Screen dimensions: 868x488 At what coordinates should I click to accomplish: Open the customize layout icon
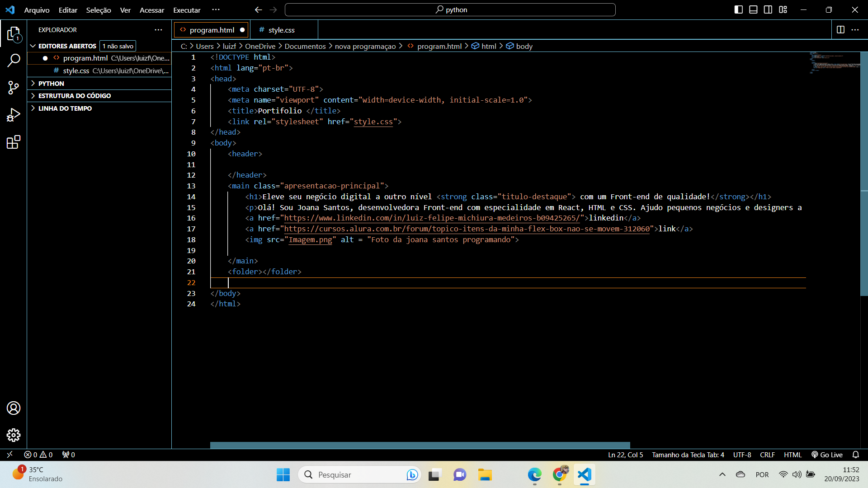[783, 9]
